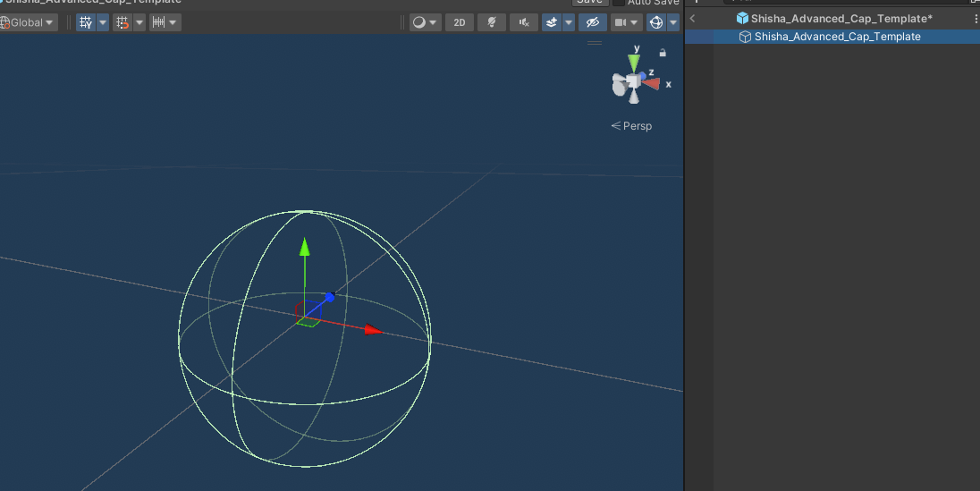Select Shisha_Advanced_Cap_Template* header in hierarchy

click(841, 19)
